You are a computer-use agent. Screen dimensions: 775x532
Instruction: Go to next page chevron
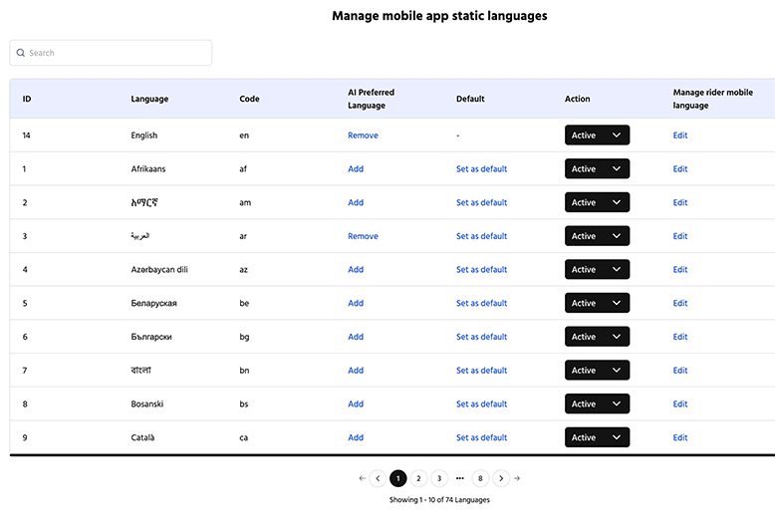coord(501,478)
